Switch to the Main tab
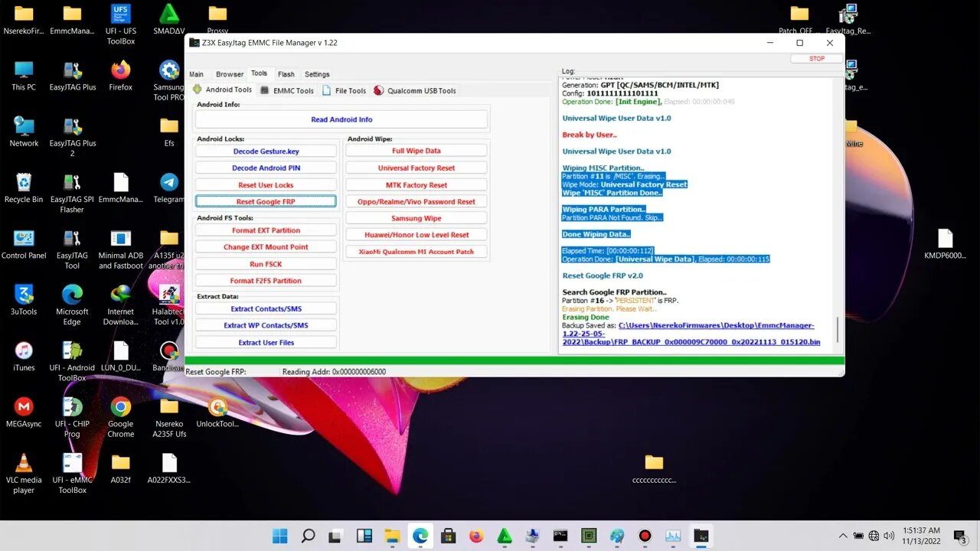 [197, 74]
